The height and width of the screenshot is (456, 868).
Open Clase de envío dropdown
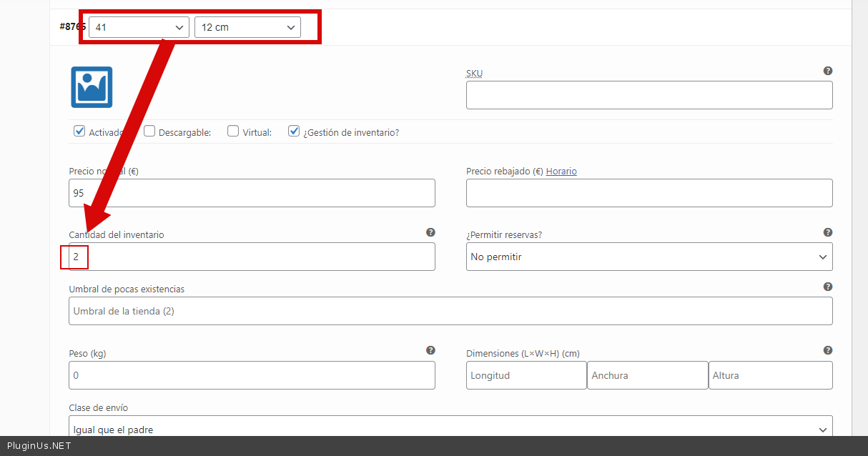(450, 427)
